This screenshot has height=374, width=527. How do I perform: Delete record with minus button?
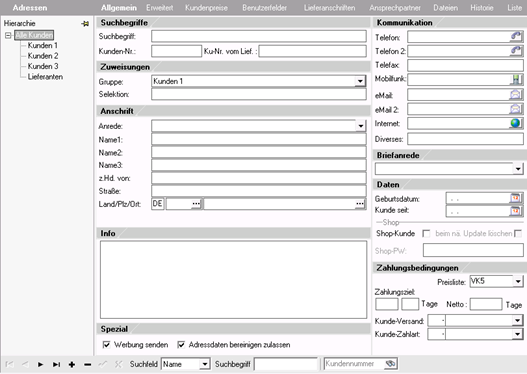coord(87,364)
